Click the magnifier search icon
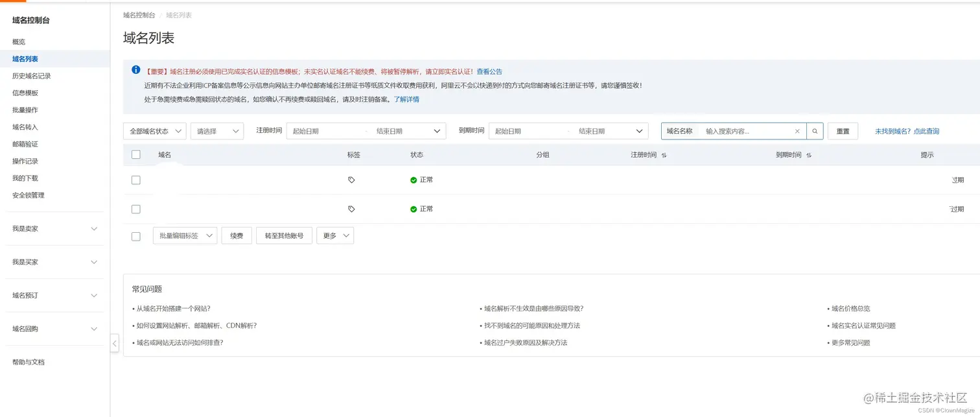980x417 pixels. click(815, 130)
